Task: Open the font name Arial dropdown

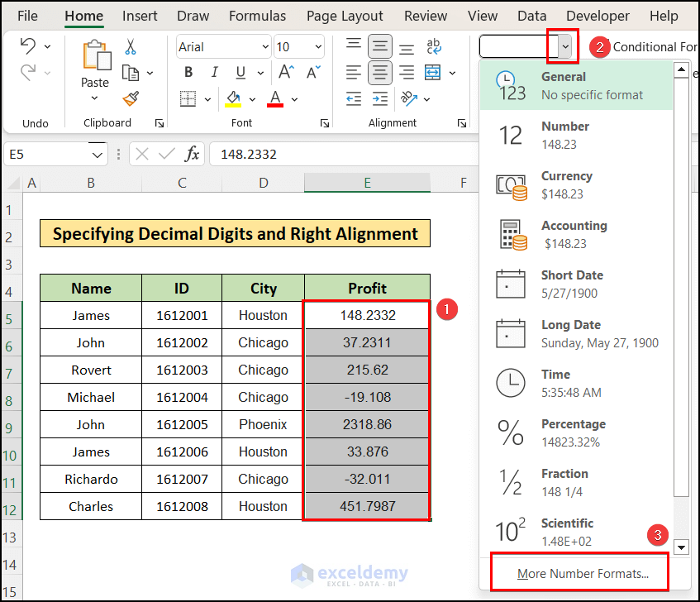Action: 264,47
